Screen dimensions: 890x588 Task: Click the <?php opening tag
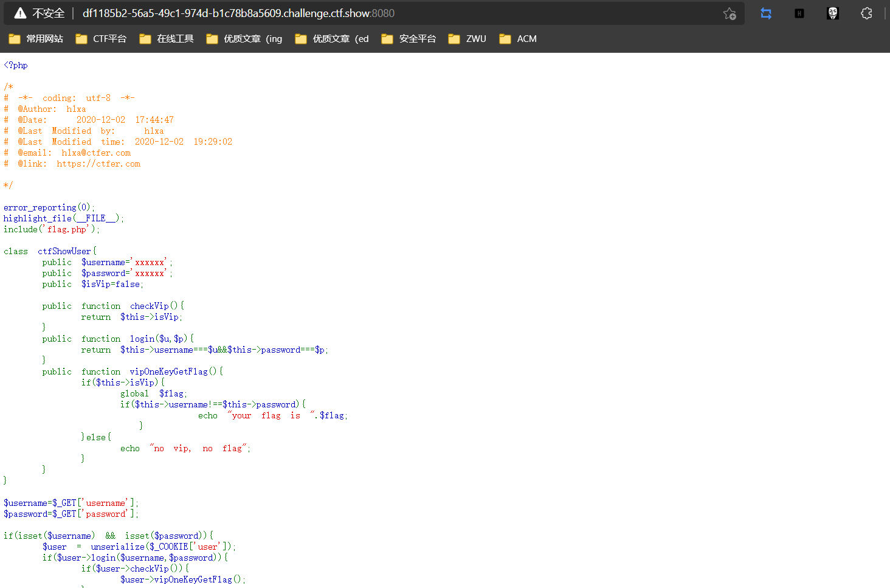click(x=16, y=65)
